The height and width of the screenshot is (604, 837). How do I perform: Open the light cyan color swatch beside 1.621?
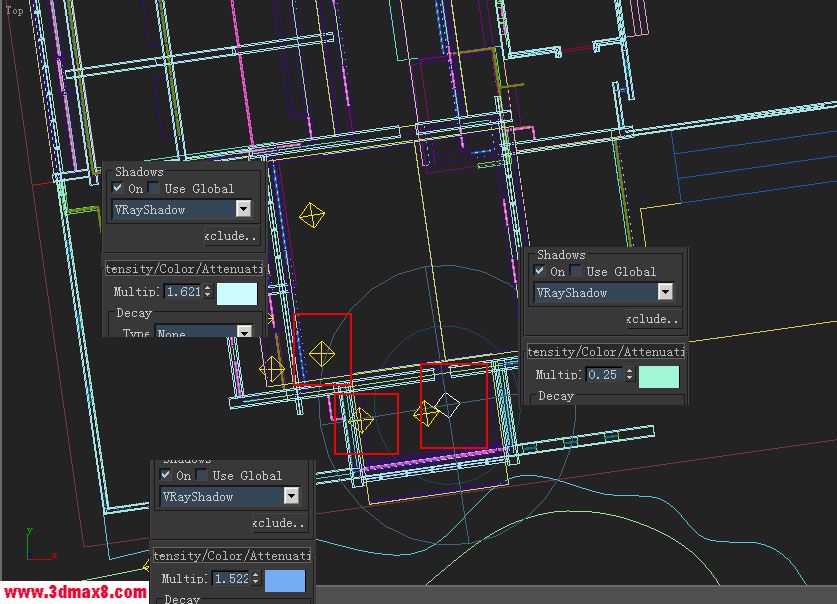pyautogui.click(x=237, y=293)
